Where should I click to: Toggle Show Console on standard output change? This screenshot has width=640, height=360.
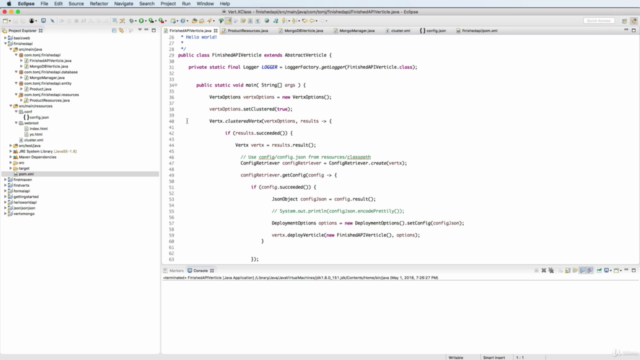[x=582, y=271]
